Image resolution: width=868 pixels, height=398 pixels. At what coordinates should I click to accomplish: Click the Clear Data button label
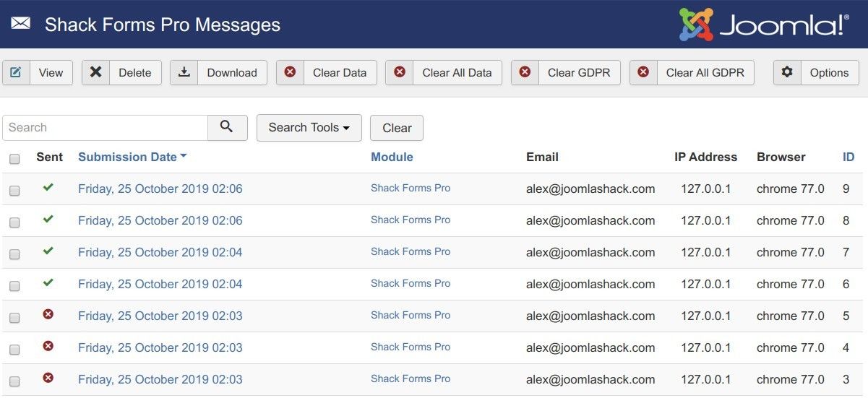click(340, 72)
